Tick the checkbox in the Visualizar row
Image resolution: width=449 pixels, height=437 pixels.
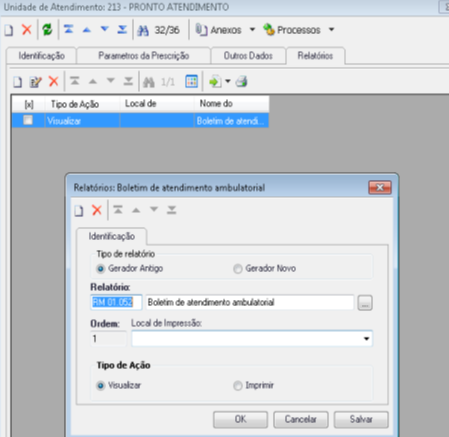pyautogui.click(x=28, y=120)
